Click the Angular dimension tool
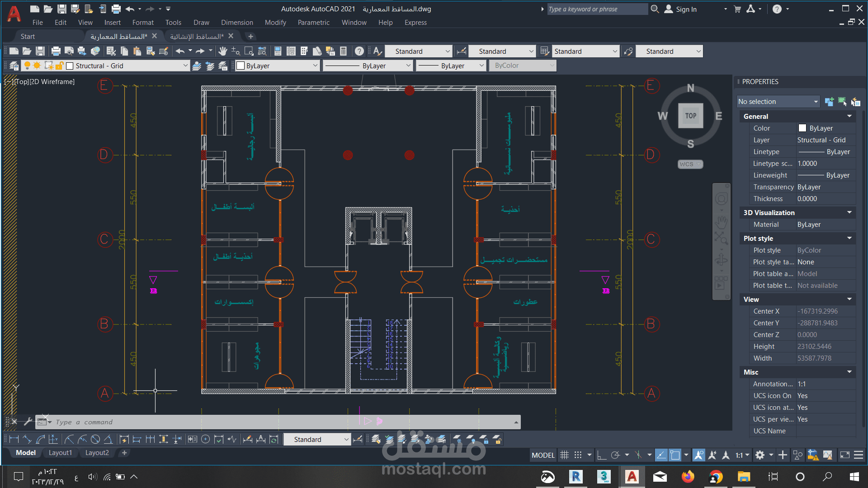The height and width of the screenshot is (488, 868). (108, 440)
